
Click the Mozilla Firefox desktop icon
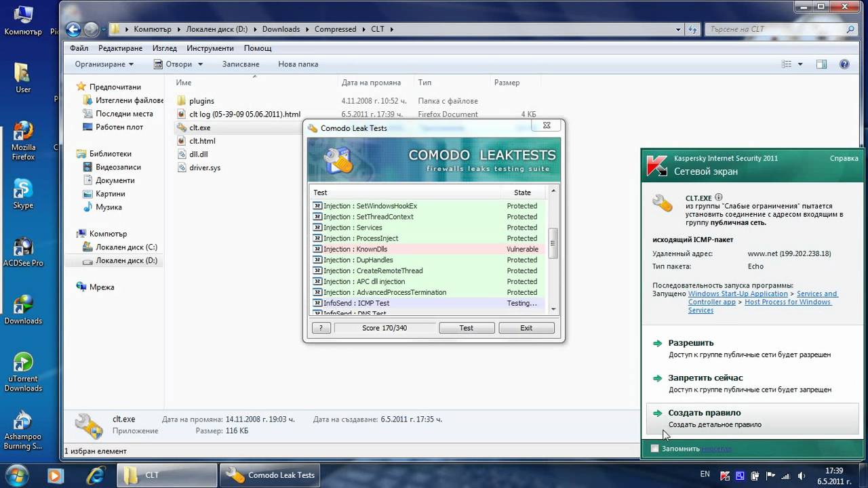click(x=23, y=140)
